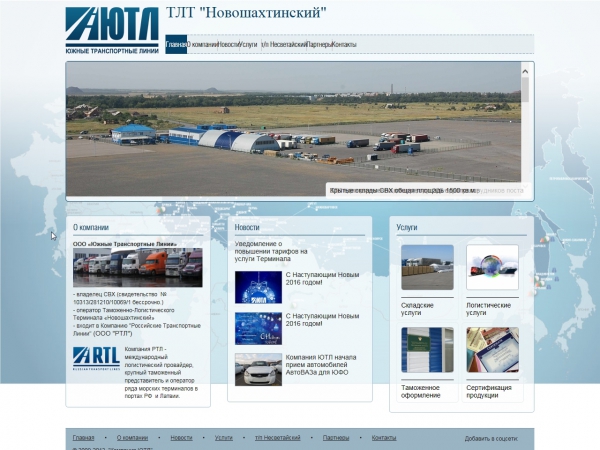This screenshot has height=450, width=600.
Task: Click the banner scrollbar thumb
Action: [525, 90]
